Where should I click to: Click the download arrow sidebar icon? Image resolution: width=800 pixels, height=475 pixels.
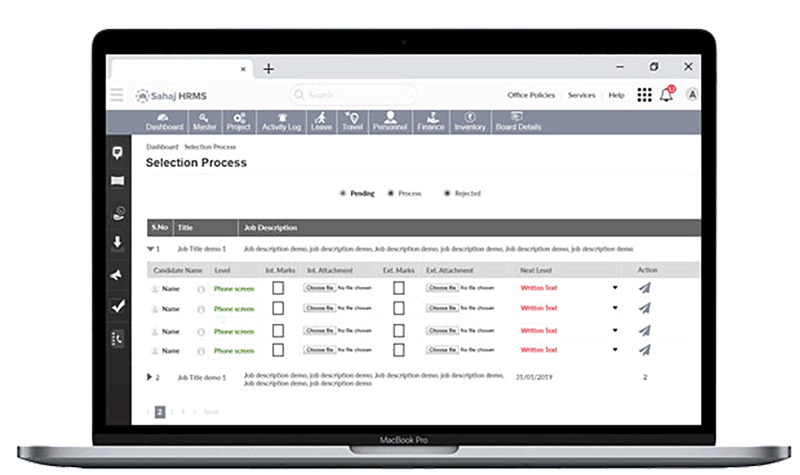click(117, 242)
